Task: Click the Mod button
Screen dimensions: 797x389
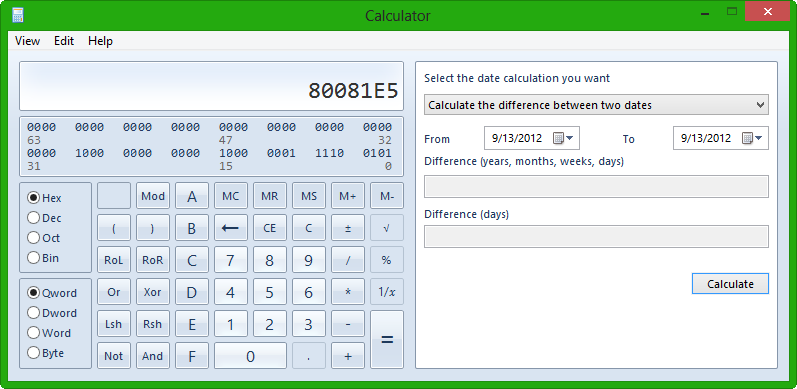Action: (x=152, y=196)
